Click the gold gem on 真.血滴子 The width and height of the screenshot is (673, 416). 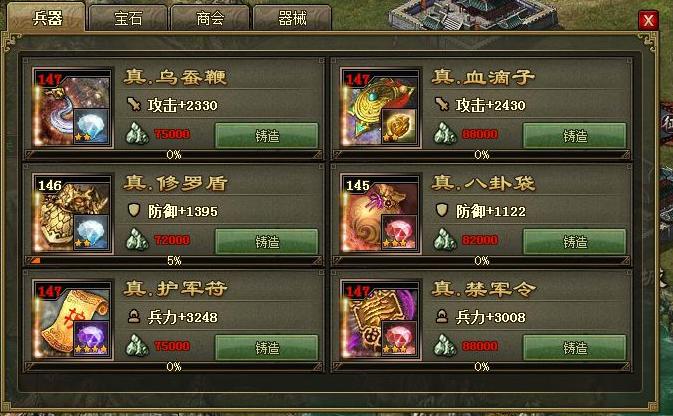(399, 126)
